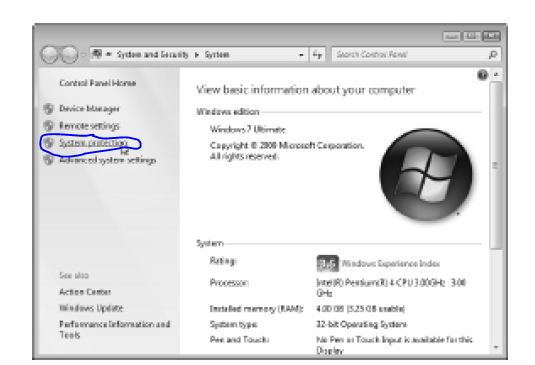Viewport: 535px width, 365px height.
Task: Expand the arrow after System and Security
Action: pos(197,55)
